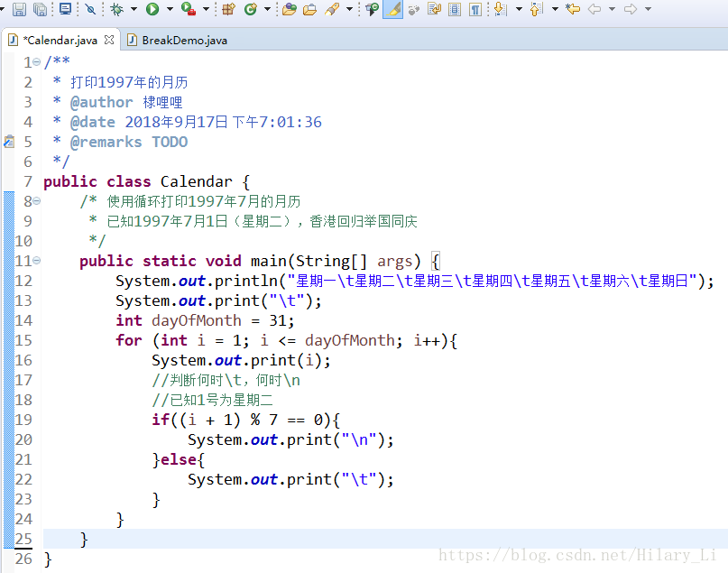Expand the Search dropdown arrow
Screen dimensions: 728x573
pos(349,9)
